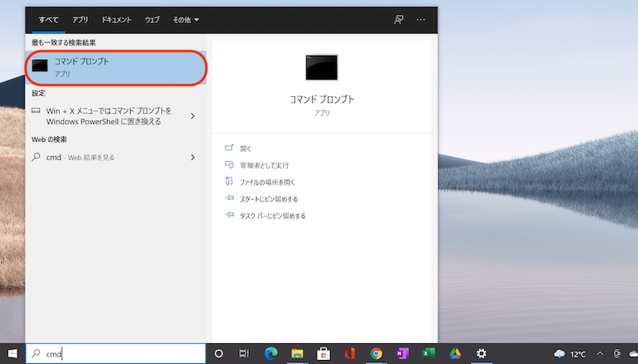Screen dimensions: 638x364
Task: Open Microsoft Edge from taskbar
Action: click(x=271, y=354)
